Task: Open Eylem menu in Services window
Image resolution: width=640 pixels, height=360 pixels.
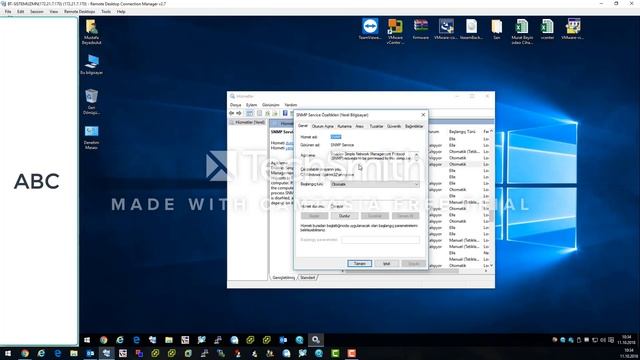Action: [251, 105]
